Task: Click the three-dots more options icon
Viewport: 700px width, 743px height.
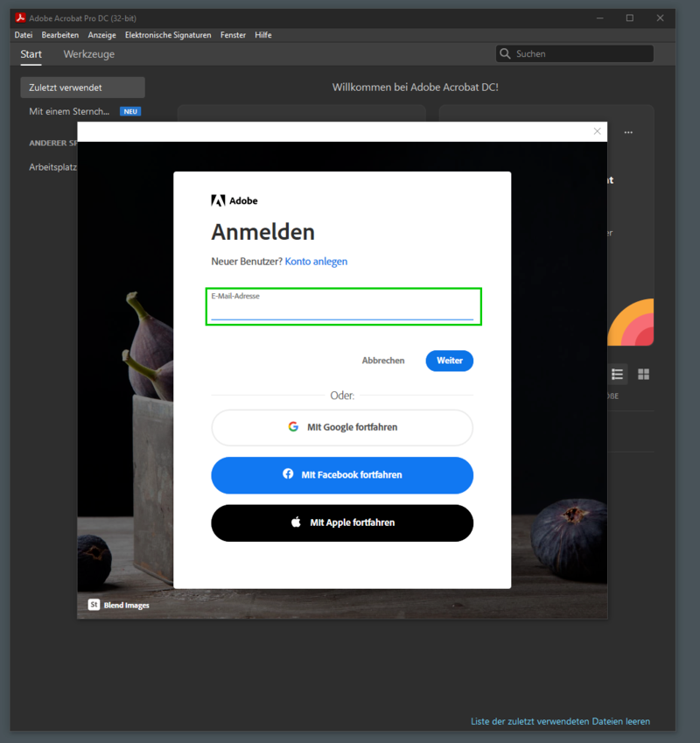Action: pos(628,133)
